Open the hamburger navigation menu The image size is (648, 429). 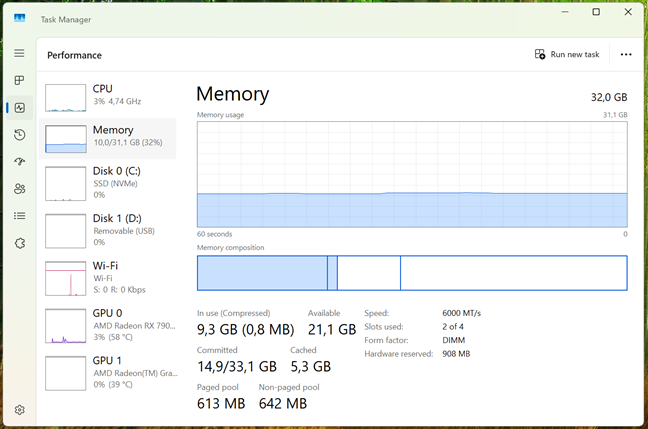[x=19, y=53]
